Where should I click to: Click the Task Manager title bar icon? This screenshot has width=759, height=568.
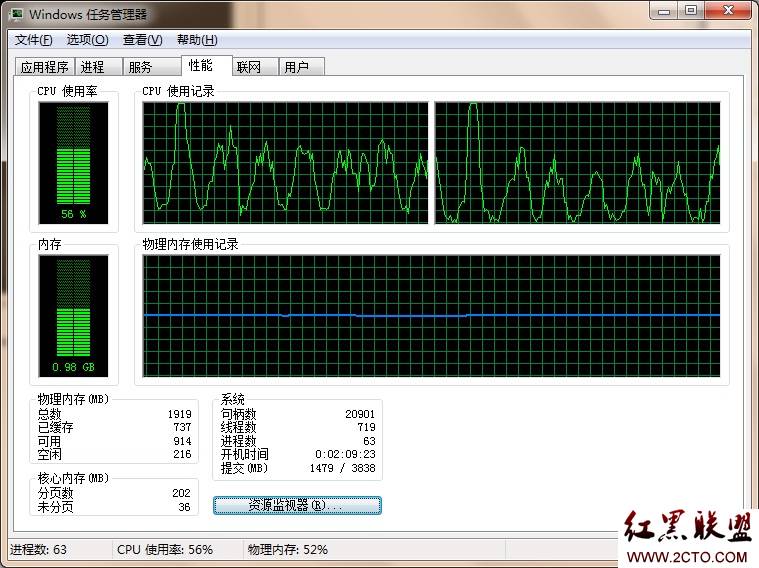[17, 14]
